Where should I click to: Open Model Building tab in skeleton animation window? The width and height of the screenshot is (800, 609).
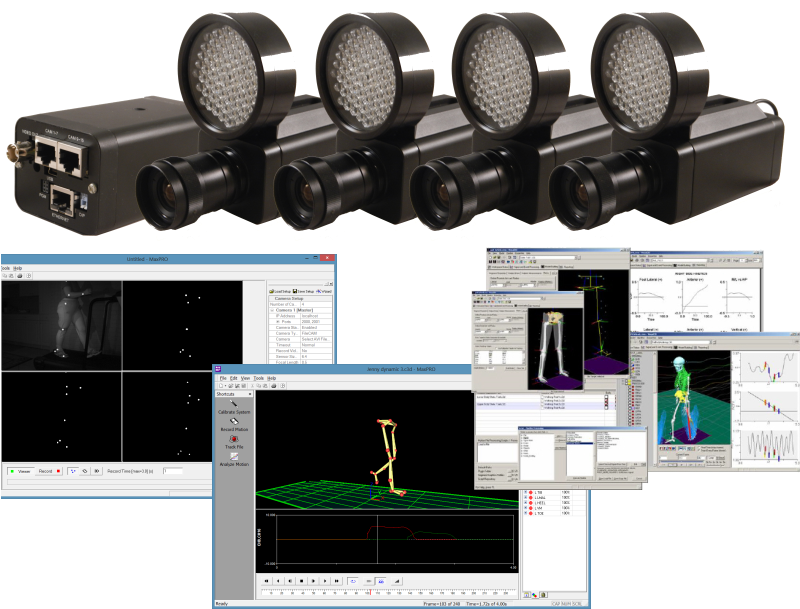coord(684,347)
